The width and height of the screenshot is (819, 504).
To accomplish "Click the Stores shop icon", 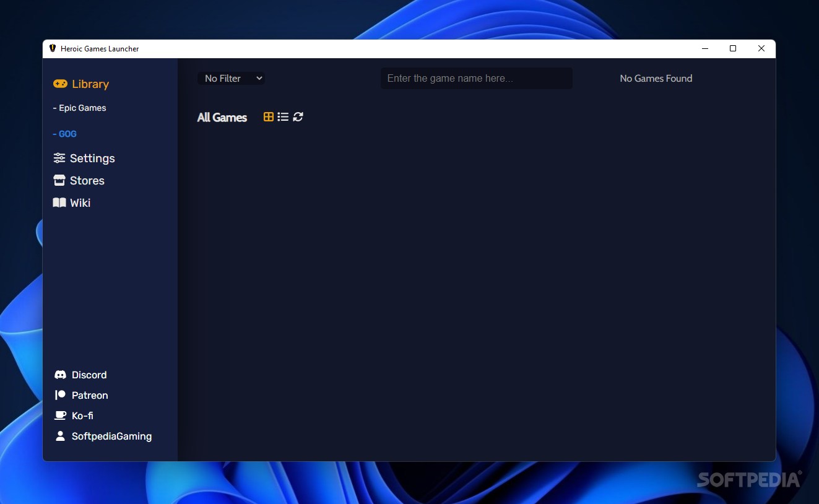I will (x=59, y=180).
